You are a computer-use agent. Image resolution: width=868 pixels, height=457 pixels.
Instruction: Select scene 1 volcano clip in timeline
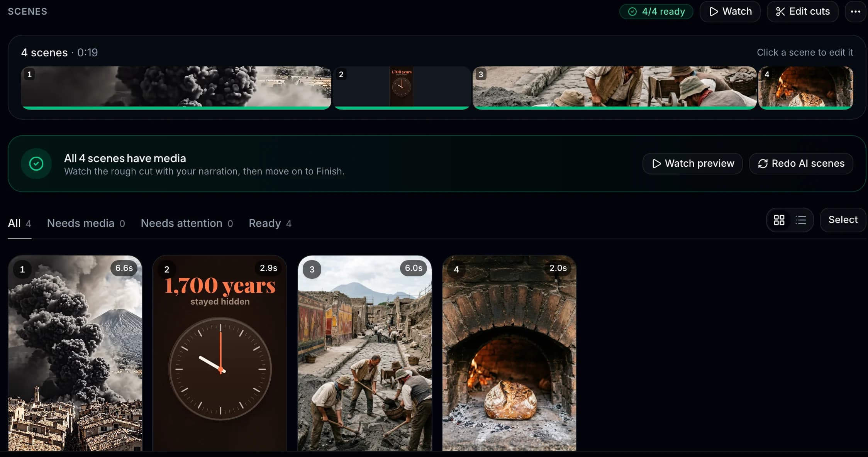[x=176, y=88]
